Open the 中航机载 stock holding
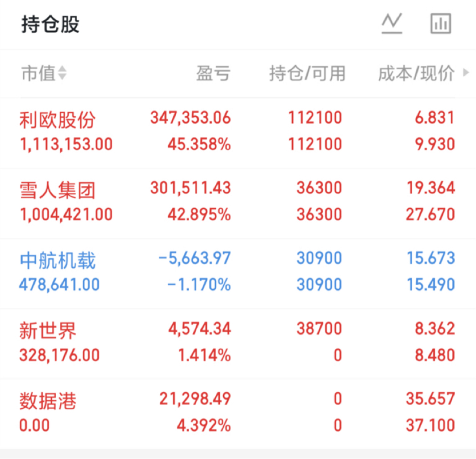Screen dimensions: 476x459 pyautogui.click(x=58, y=260)
